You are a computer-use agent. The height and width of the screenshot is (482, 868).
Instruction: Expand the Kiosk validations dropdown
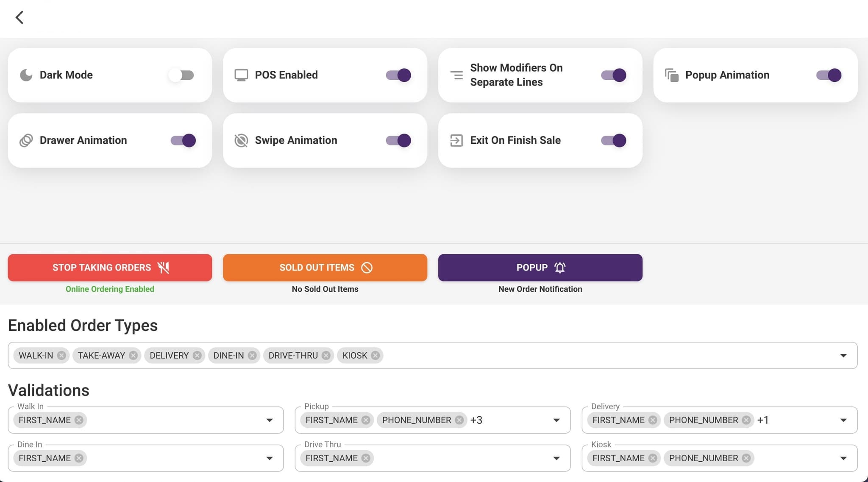click(x=843, y=458)
